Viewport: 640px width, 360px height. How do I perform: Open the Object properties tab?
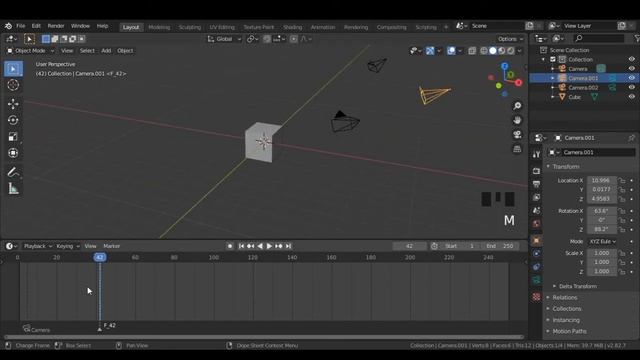tap(536, 240)
